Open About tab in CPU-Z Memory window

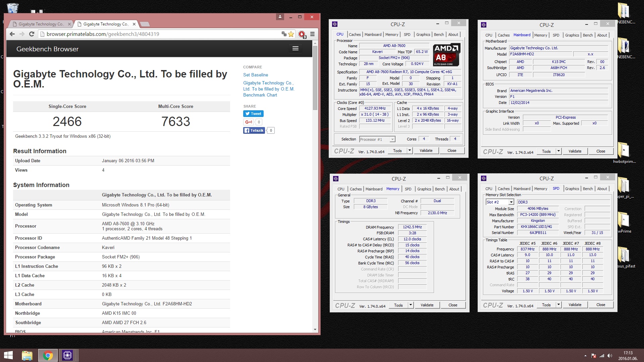[x=454, y=189]
